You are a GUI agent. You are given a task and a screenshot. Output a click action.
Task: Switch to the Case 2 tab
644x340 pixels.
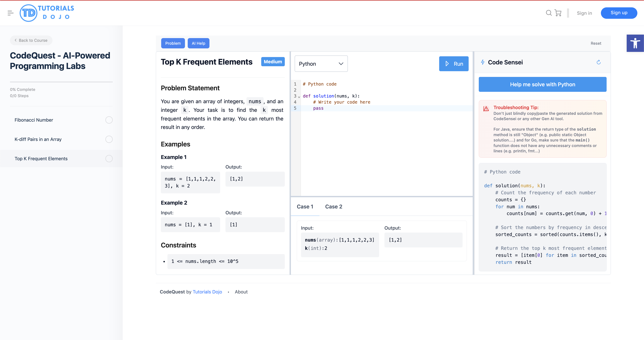[x=333, y=207]
